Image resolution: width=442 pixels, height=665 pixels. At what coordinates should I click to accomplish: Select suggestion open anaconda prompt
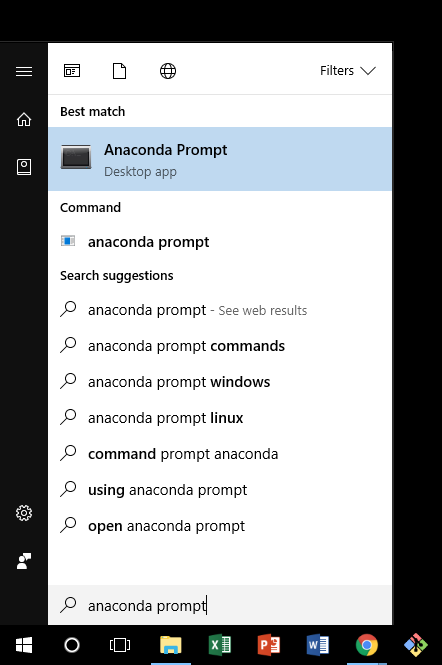(220, 526)
